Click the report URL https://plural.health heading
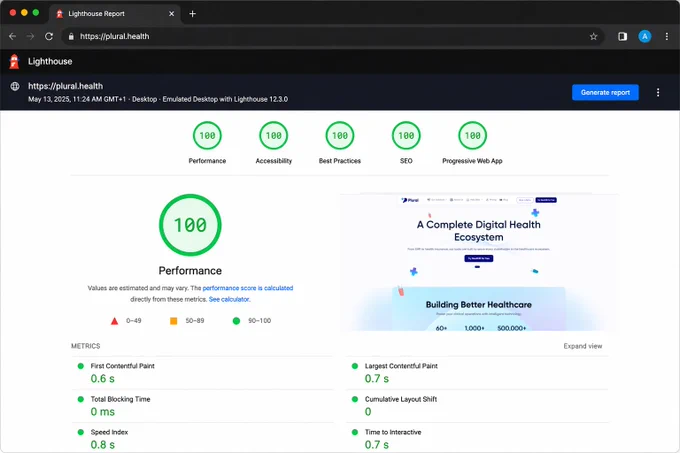Screen dimensions: 680x453 (65, 86)
